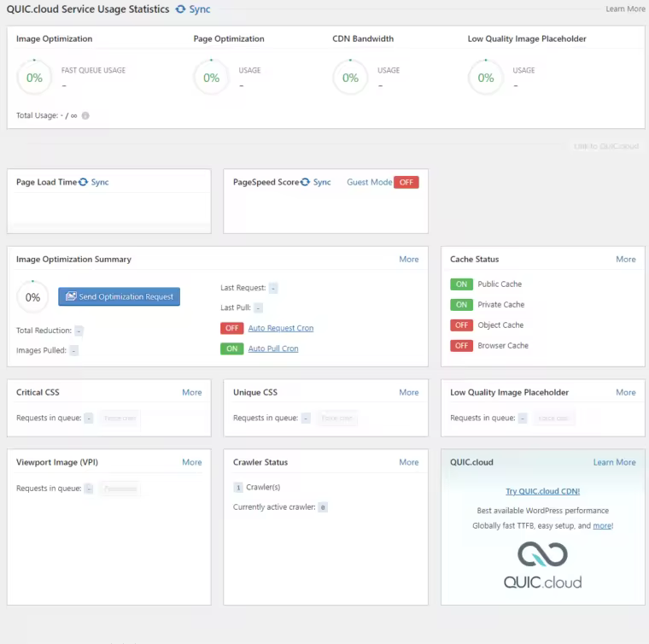Click the 'Total Reduction:' value
Image resolution: width=649 pixels, height=644 pixels.
pyautogui.click(x=79, y=331)
